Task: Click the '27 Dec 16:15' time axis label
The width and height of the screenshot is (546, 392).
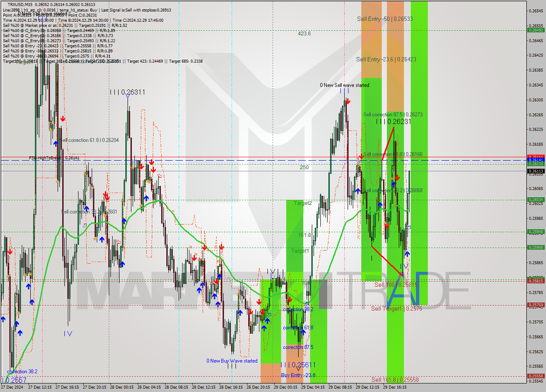Action: pos(68,387)
